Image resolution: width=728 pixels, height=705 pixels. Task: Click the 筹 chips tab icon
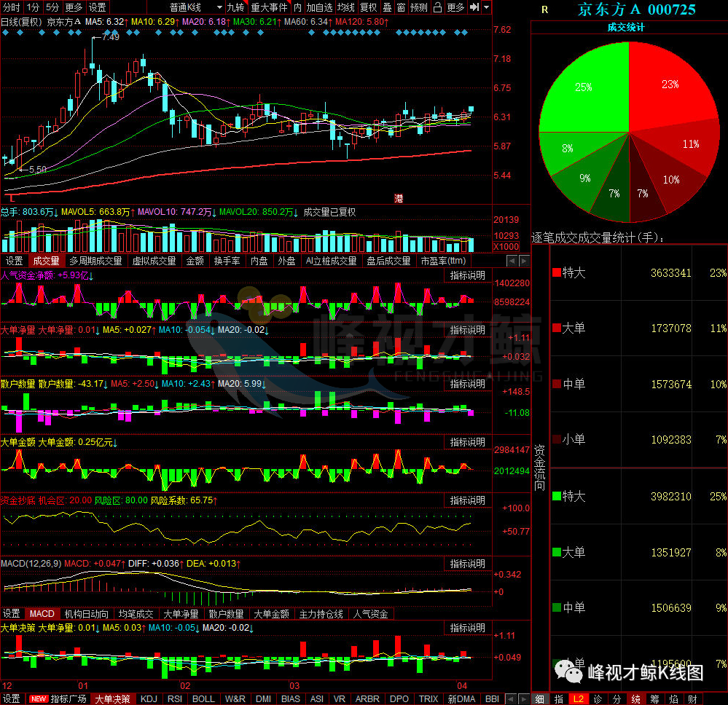pyautogui.click(x=654, y=698)
